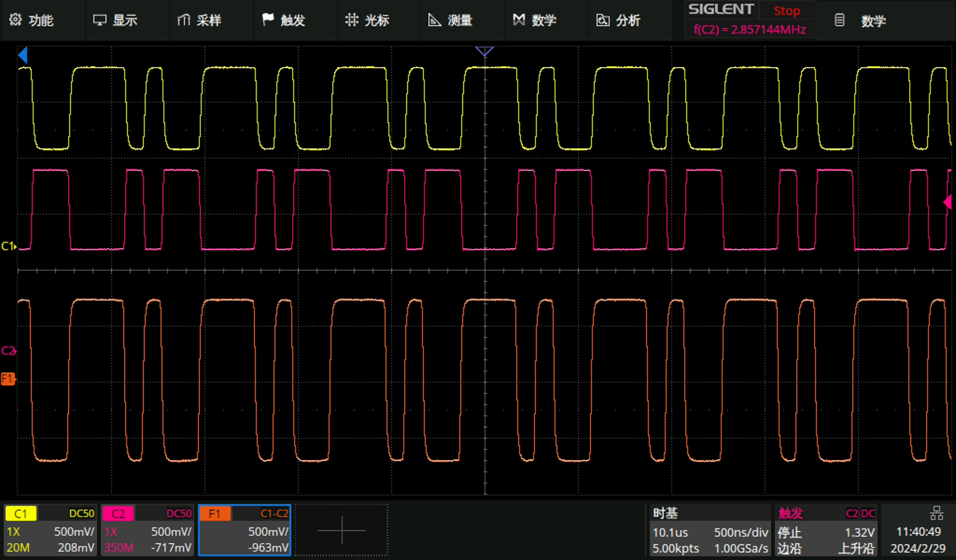Open the 功能 utility gear menu
The width and height of the screenshot is (956, 560).
click(x=16, y=20)
